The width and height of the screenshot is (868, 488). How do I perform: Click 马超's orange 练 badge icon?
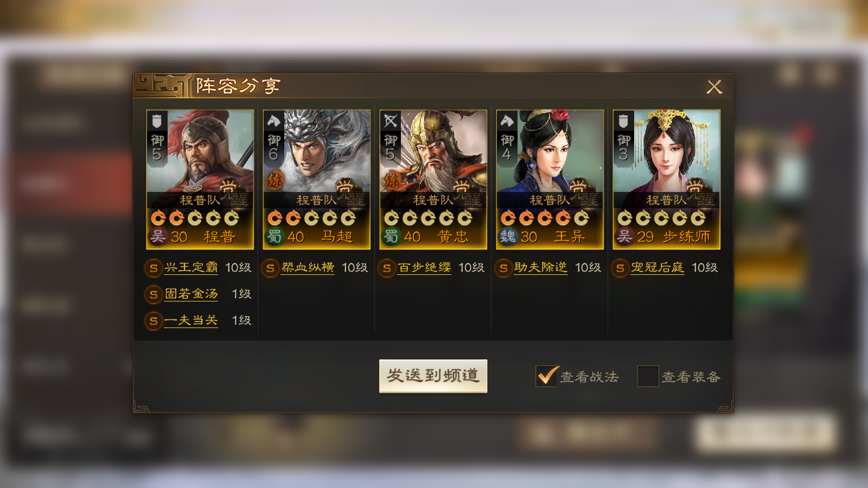coord(275,181)
